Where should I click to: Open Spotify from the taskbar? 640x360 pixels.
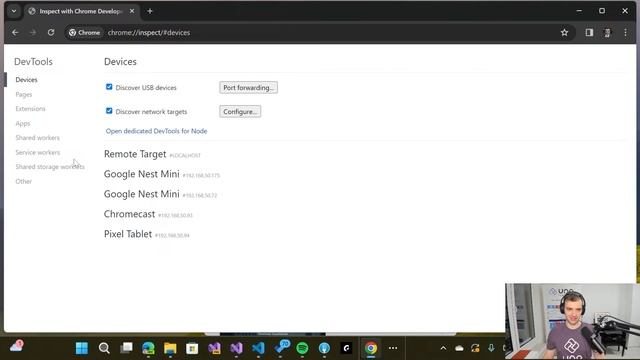point(302,348)
